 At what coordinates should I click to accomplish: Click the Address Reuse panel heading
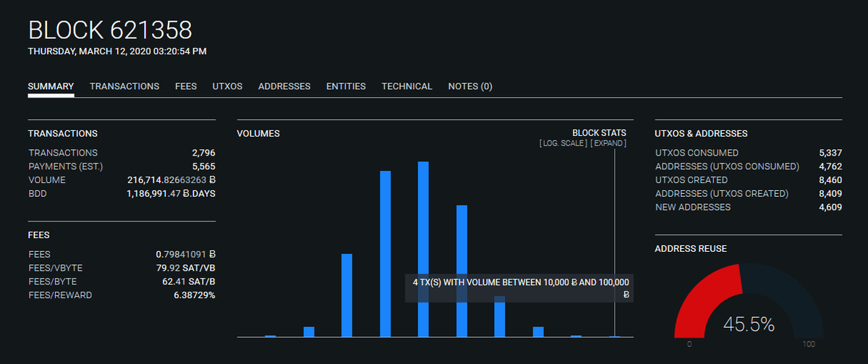click(x=691, y=249)
